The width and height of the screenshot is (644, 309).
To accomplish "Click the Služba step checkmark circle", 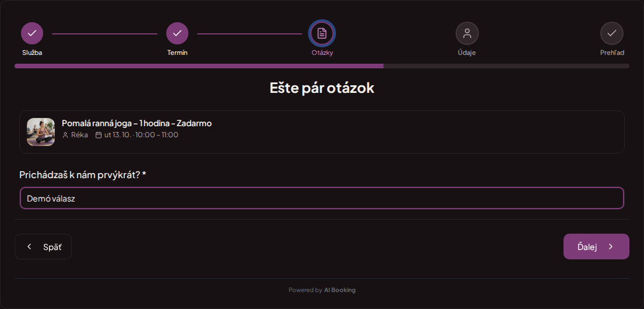I will click(32, 33).
